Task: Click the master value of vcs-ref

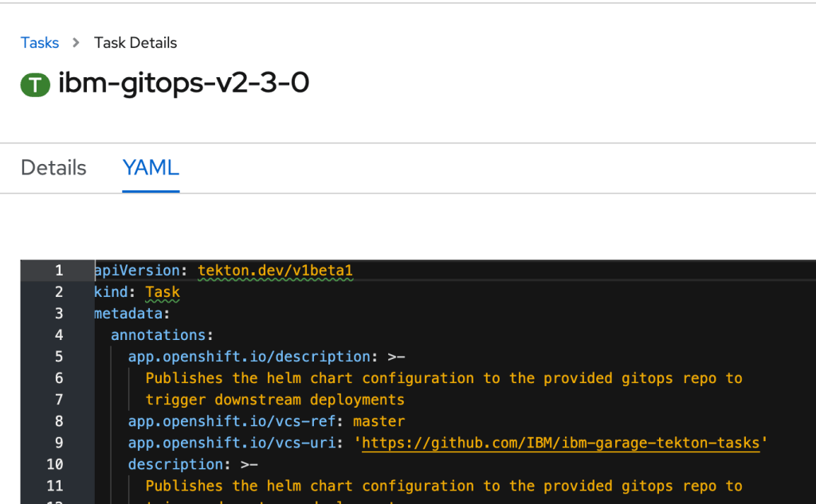Action: (x=379, y=421)
